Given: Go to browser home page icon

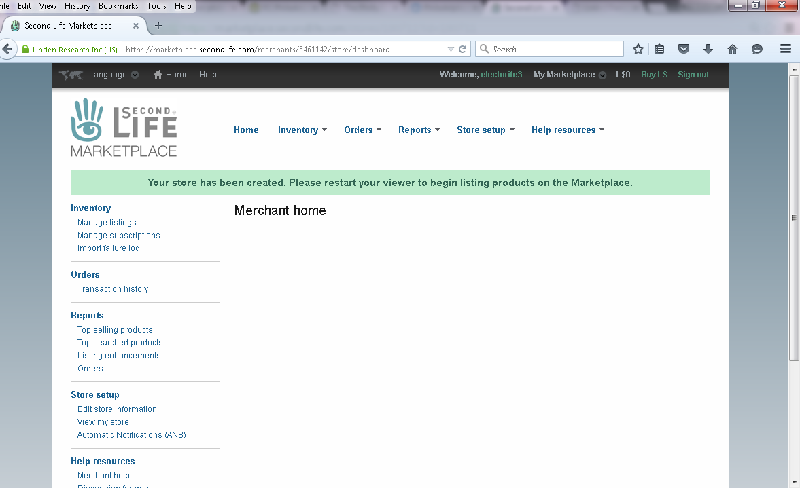Looking at the screenshot, I should [x=732, y=49].
